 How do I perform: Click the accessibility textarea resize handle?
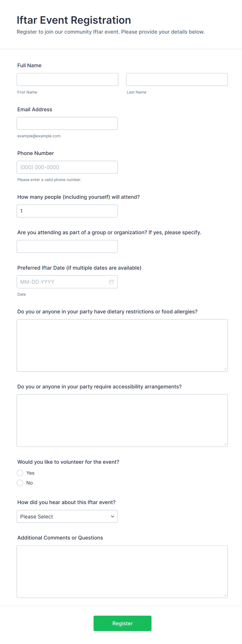point(225,444)
